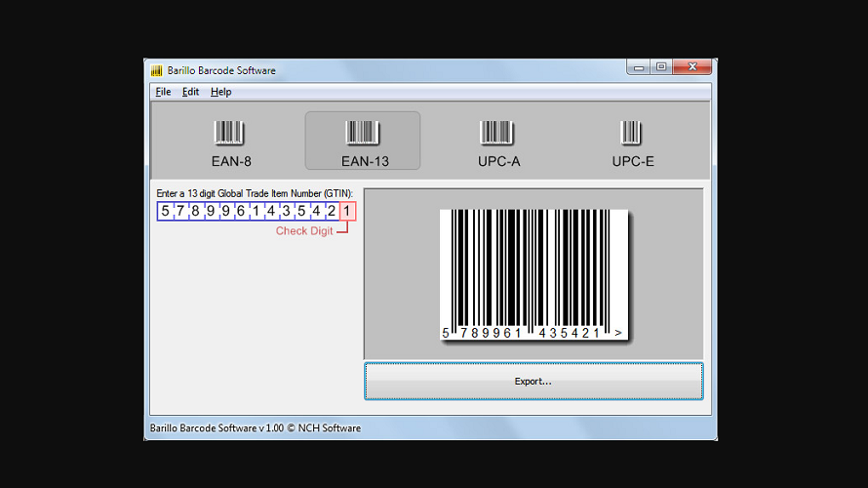
Task: Minimize the Barillo window
Action: [x=638, y=67]
